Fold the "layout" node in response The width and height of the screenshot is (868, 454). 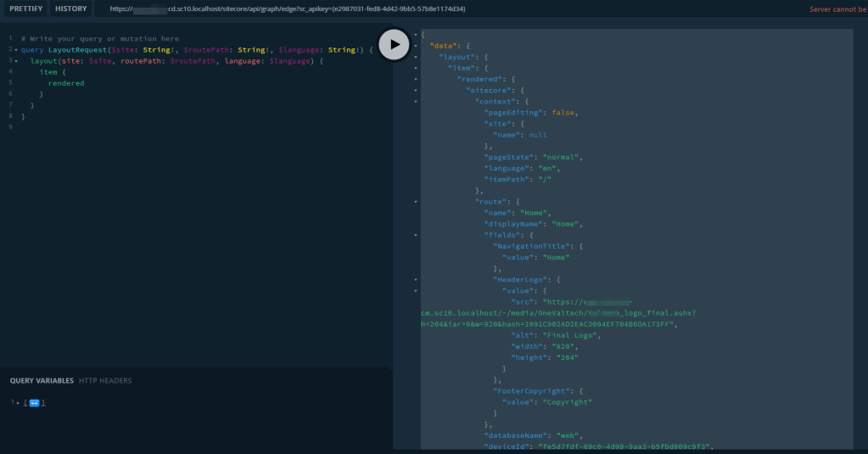point(415,56)
